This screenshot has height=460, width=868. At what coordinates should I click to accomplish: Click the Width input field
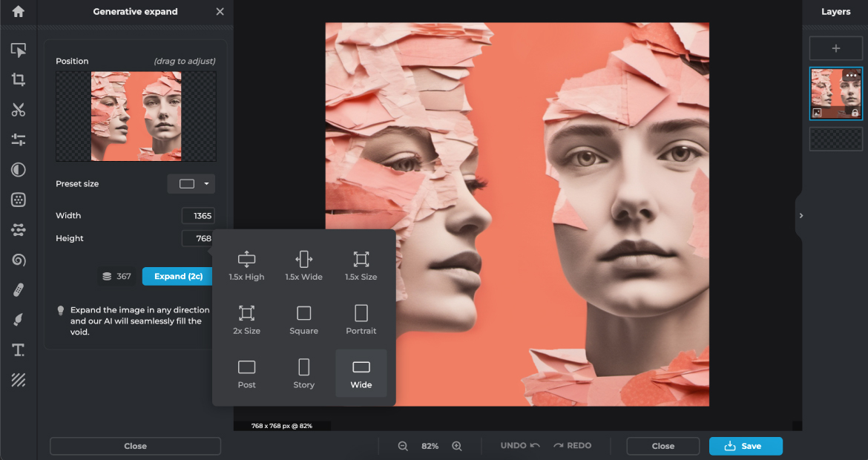[198, 216]
